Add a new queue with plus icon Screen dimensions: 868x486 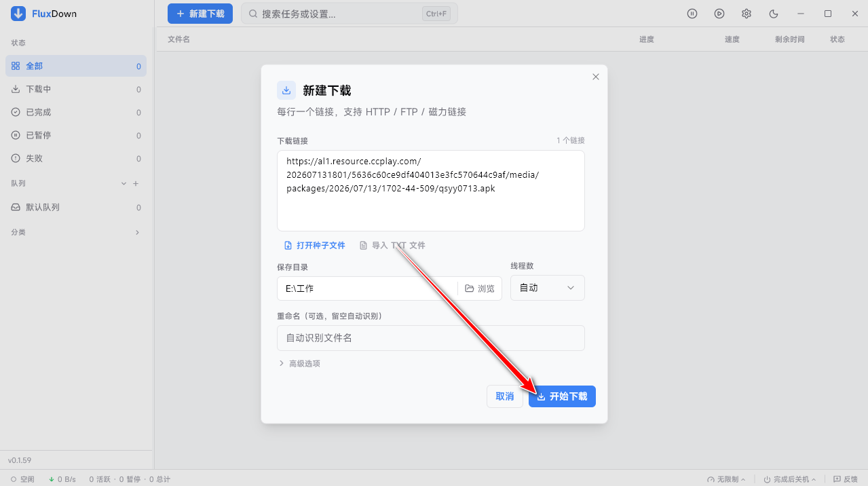136,184
